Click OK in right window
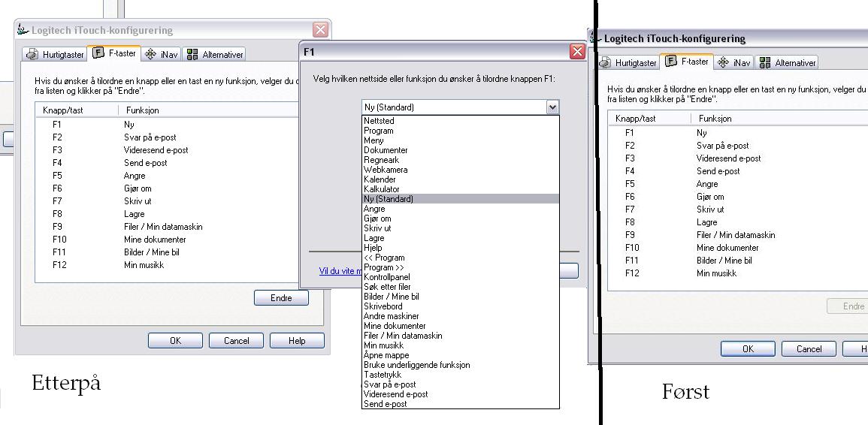This screenshot has height=425, width=868. click(748, 348)
